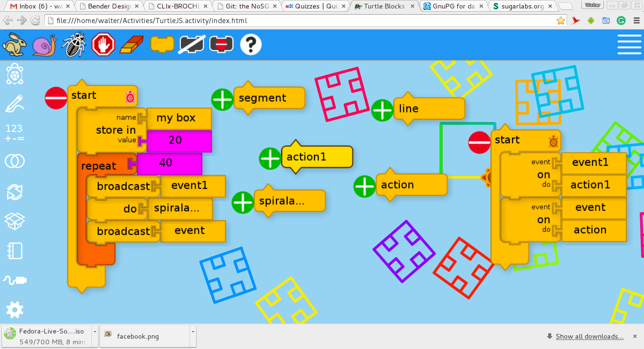Expand the collapsed segment action stack
Image resolution: width=644 pixels, height=349 pixels.
click(223, 100)
